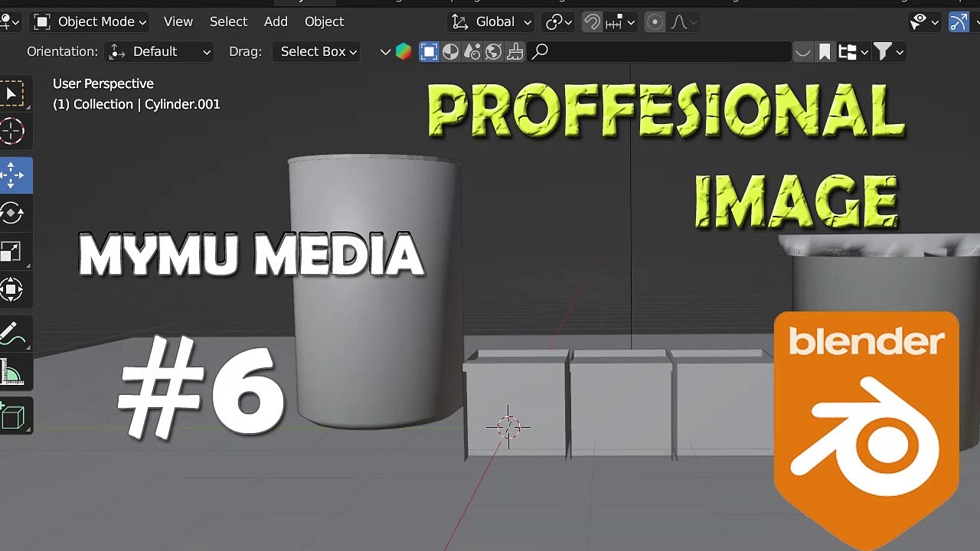This screenshot has width=980, height=551.
Task: Toggle snapping magnet icon
Action: pos(592,21)
